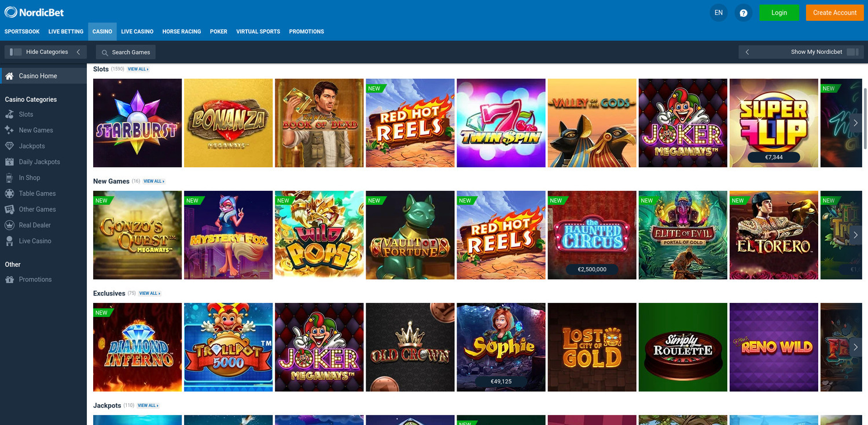The height and width of the screenshot is (425, 868).
Task: Open the Starburst game thumbnail
Action: click(137, 123)
